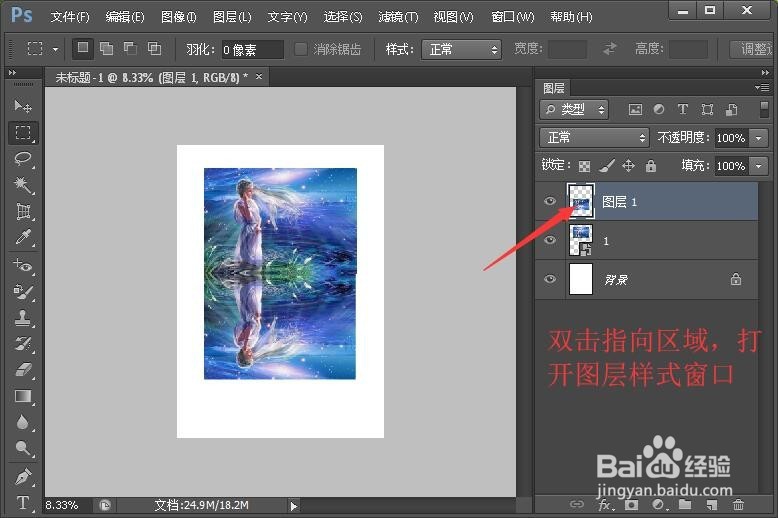Viewport: 778px width, 518px height.
Task: Select the Lasso tool
Action: [x=23, y=159]
